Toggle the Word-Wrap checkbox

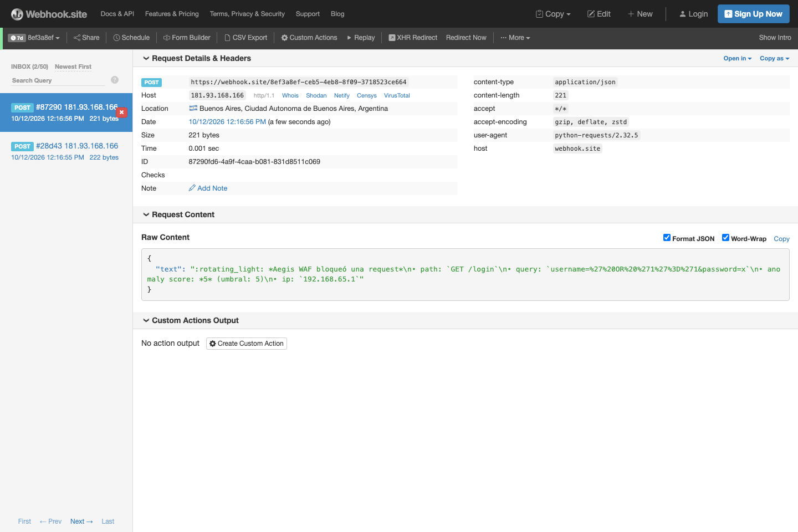[x=725, y=238]
